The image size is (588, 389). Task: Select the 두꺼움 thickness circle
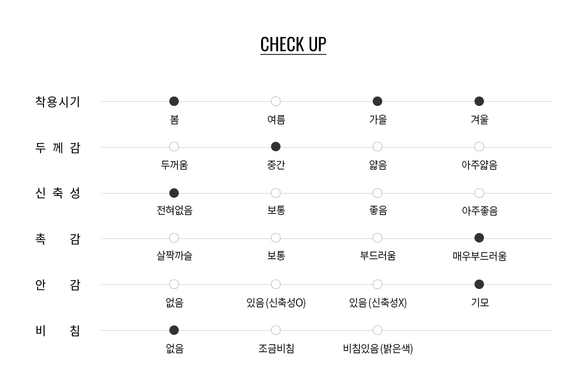pos(174,147)
